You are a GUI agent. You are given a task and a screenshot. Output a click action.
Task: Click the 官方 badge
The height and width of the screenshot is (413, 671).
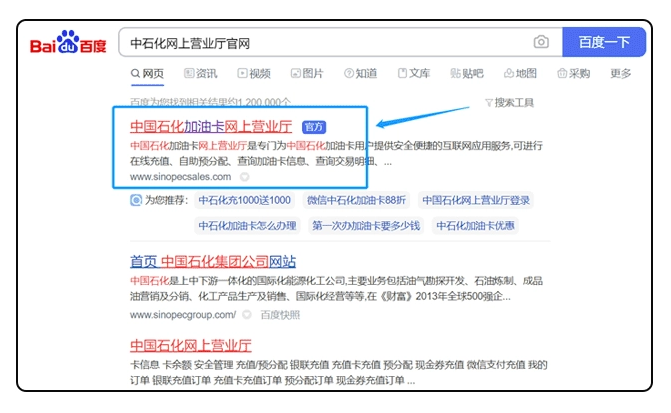click(314, 127)
